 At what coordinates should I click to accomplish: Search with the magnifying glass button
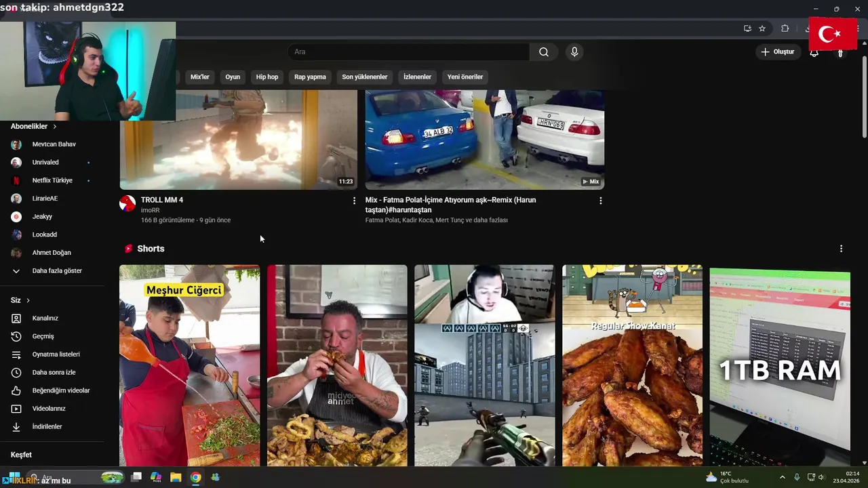(544, 52)
